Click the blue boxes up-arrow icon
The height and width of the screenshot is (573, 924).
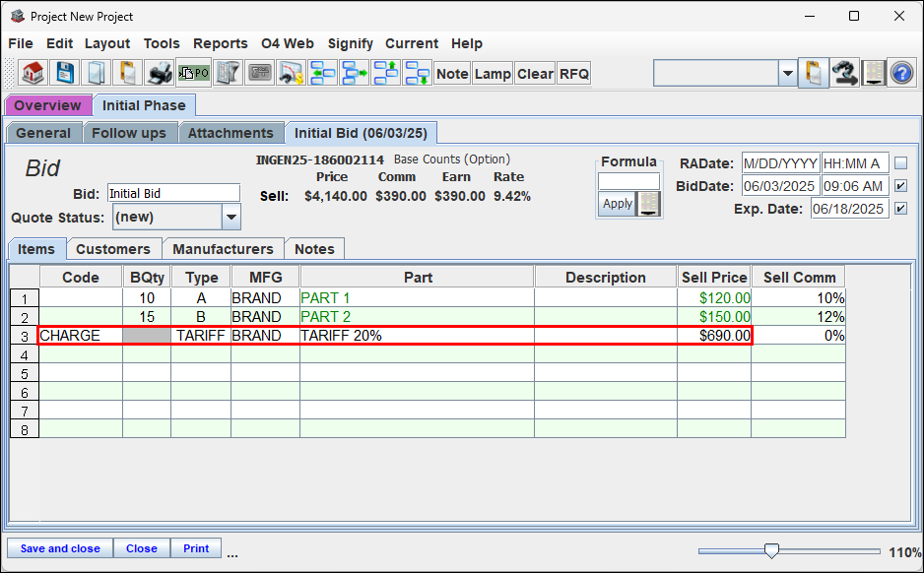tap(385, 74)
